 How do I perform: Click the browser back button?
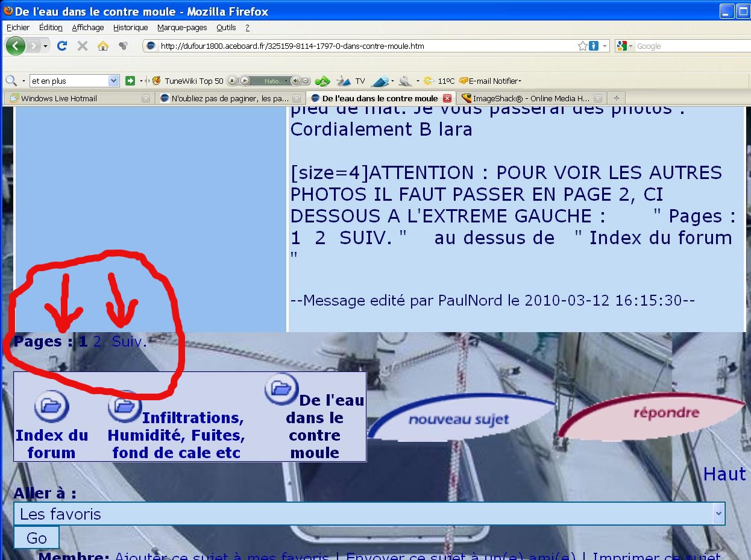(15, 46)
